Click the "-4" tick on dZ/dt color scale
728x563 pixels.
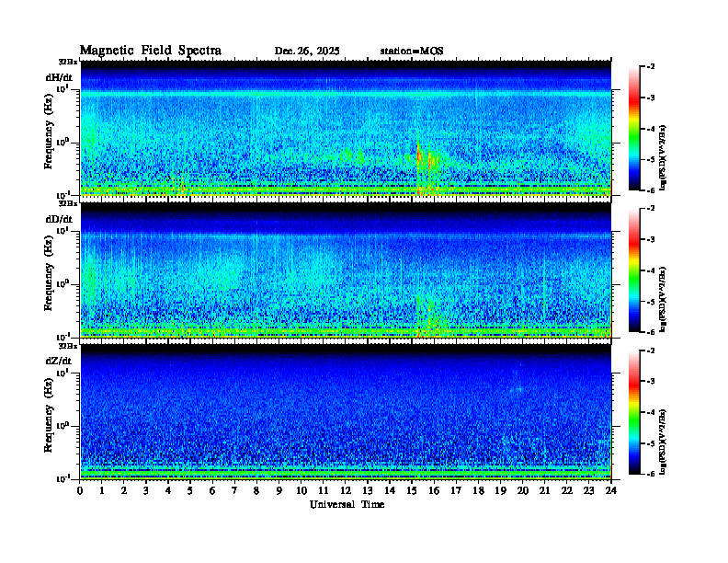[651, 412]
